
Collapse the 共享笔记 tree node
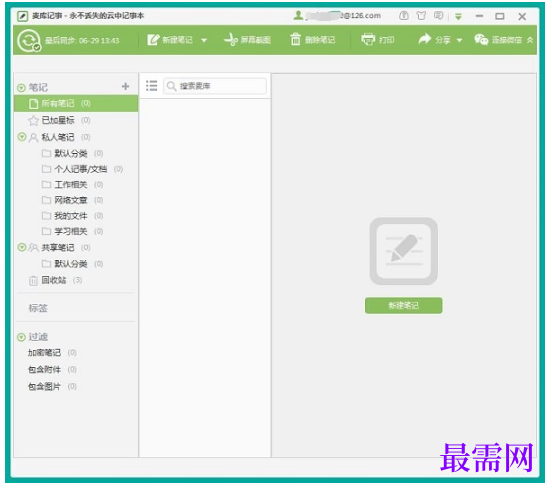(22, 247)
